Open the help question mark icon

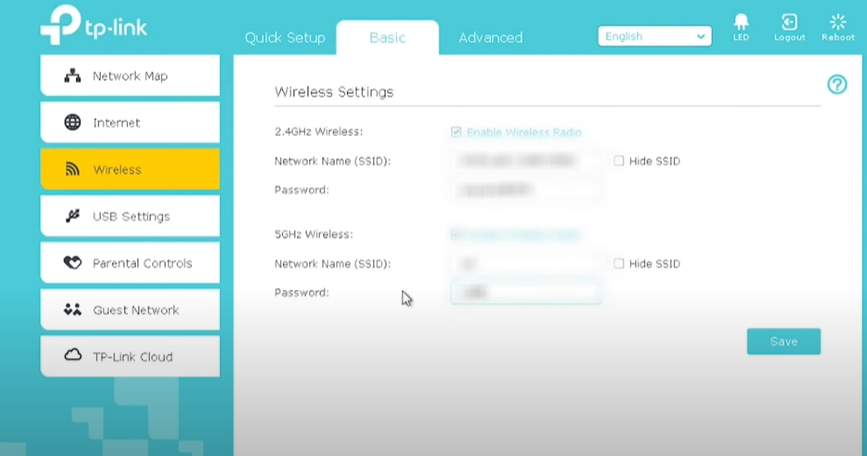pos(837,85)
